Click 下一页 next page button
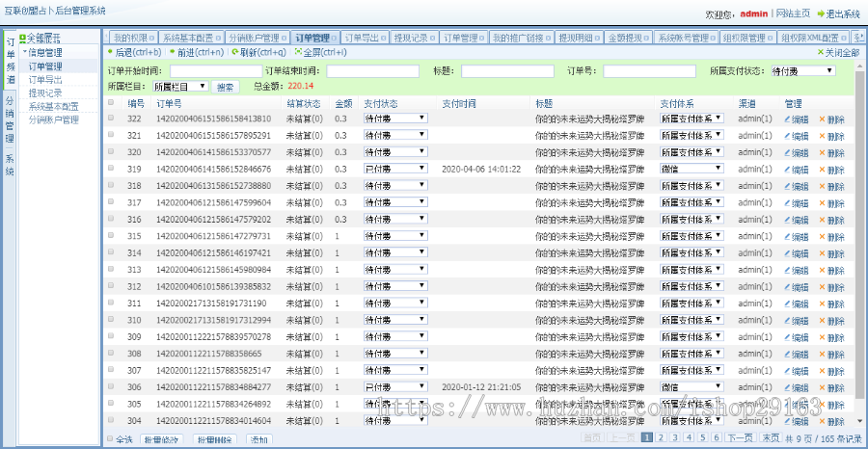 click(740, 437)
